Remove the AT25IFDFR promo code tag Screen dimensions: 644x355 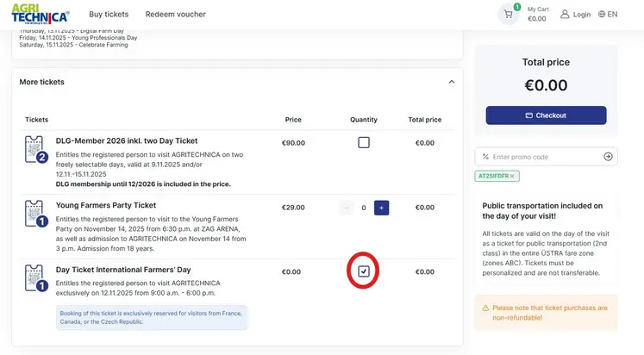pyautogui.click(x=511, y=176)
